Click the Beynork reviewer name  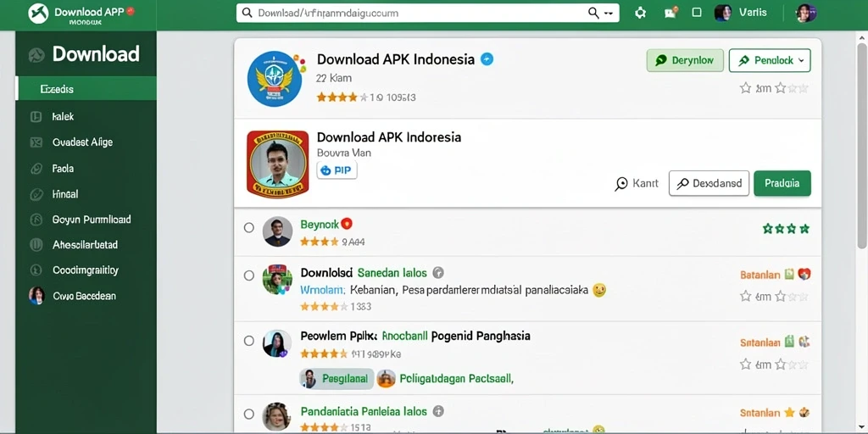click(x=320, y=224)
